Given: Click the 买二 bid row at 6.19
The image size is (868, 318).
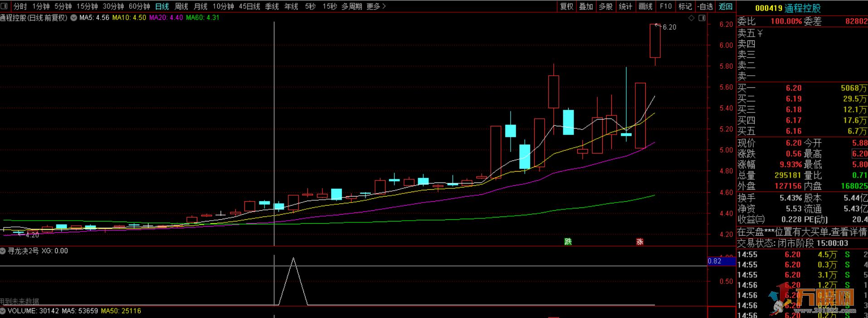Looking at the screenshot, I should 802,99.
